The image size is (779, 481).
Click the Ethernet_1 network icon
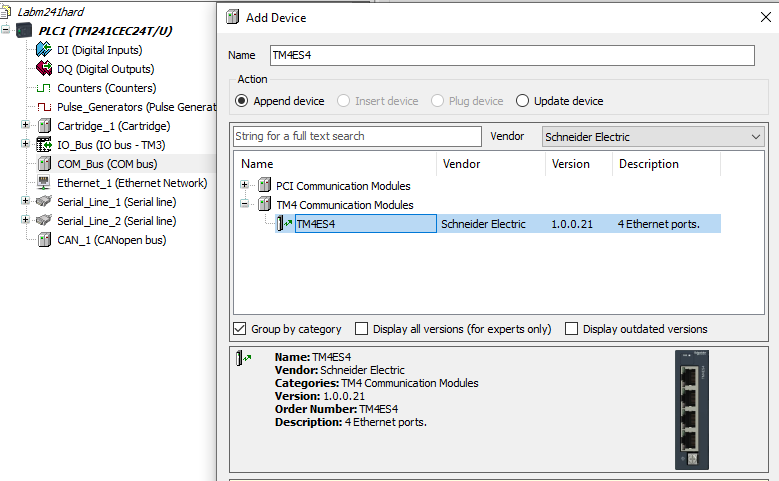point(44,183)
